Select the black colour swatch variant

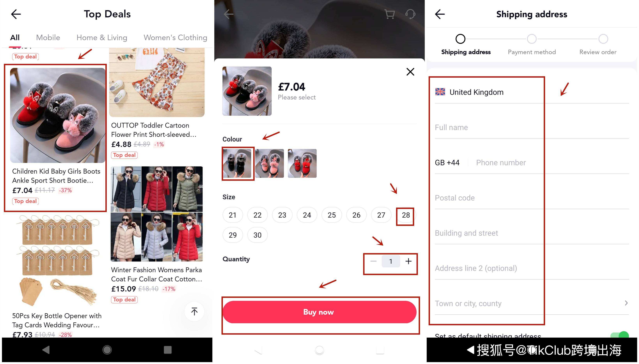tap(237, 163)
